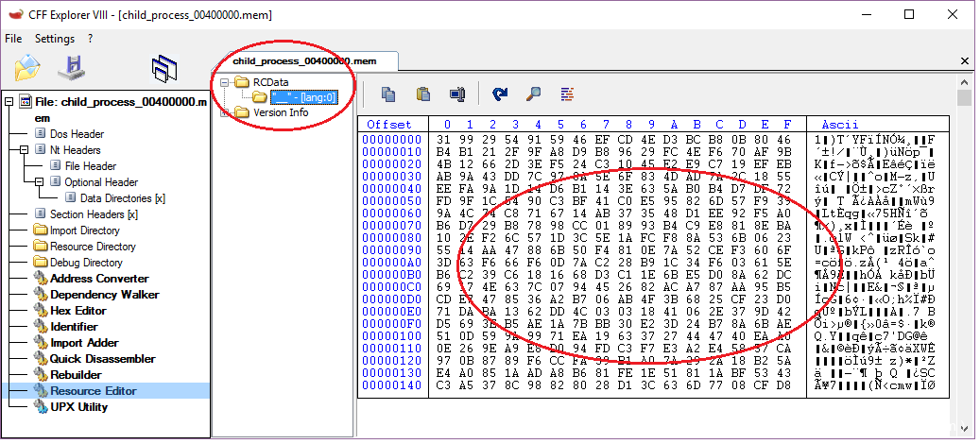Select Hex Editor in the left tree

77,311
